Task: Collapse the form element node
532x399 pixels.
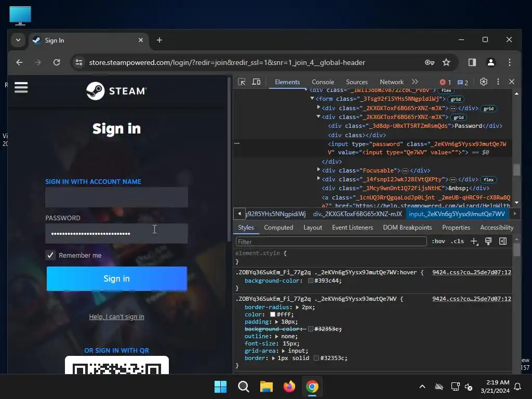Action: click(312, 98)
